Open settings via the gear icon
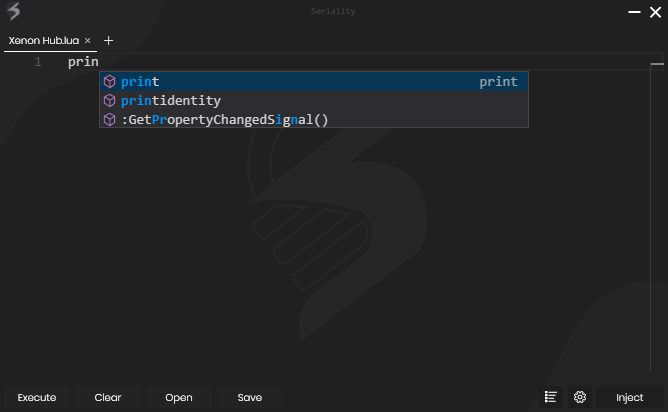The width and height of the screenshot is (668, 412). 580,397
